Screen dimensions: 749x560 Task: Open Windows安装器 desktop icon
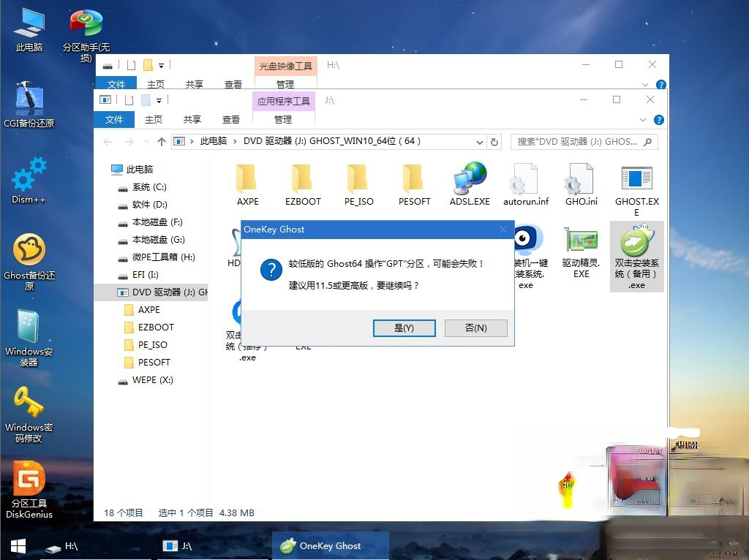[x=29, y=338]
